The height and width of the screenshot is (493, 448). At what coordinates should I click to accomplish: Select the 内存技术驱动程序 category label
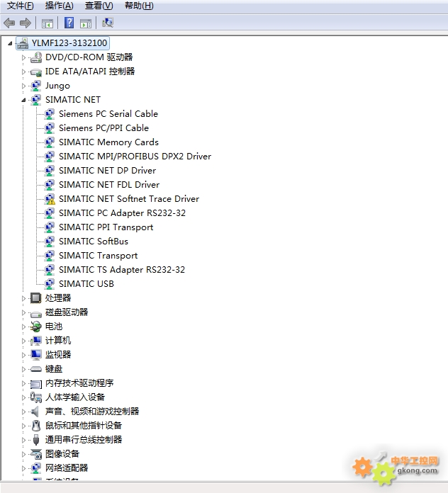point(79,383)
